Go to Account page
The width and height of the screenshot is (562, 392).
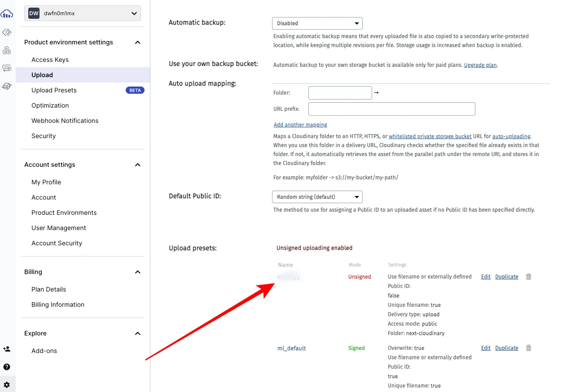click(44, 197)
